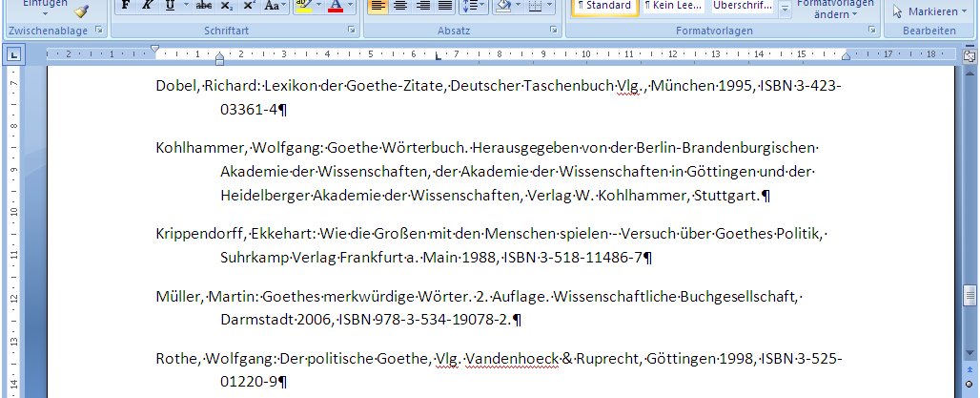Toggle bold (F) formatting
Viewport: 980px width, 398px height.
[x=126, y=6]
